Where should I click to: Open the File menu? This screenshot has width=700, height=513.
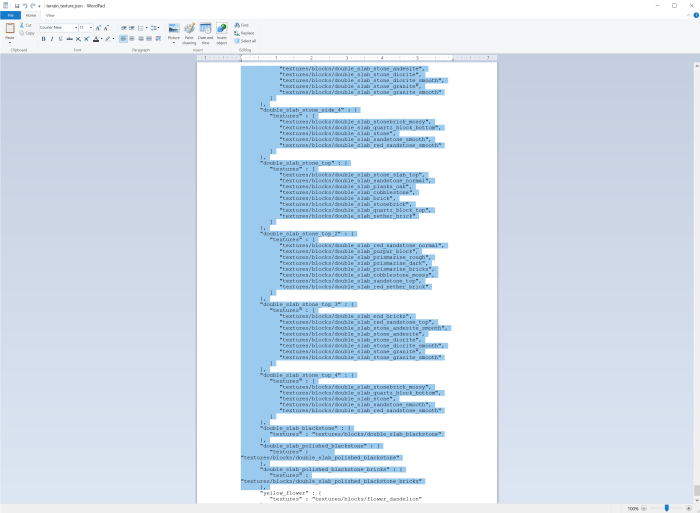(x=10, y=15)
